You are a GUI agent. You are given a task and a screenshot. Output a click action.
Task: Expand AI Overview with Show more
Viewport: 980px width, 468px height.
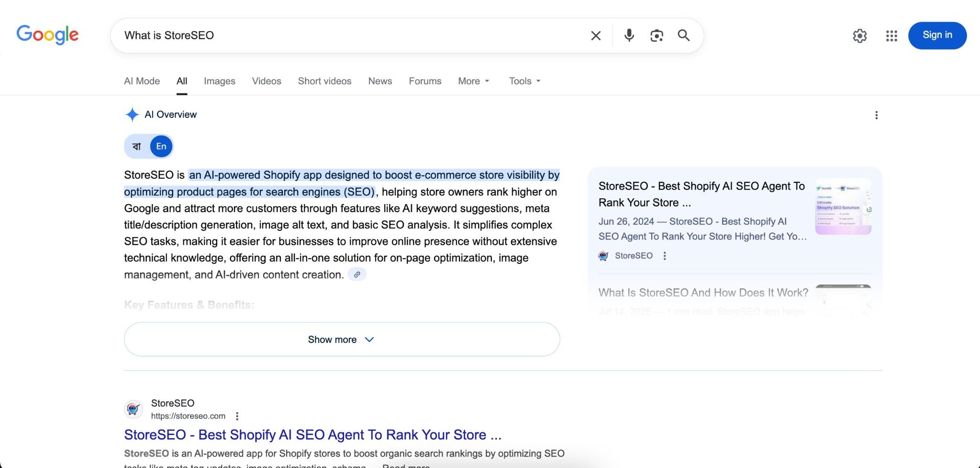click(x=341, y=339)
